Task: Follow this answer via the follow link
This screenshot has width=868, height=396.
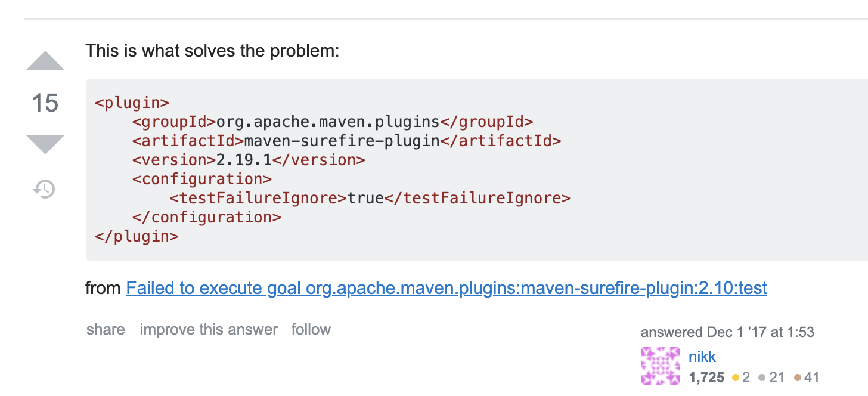Action: pyautogui.click(x=311, y=329)
